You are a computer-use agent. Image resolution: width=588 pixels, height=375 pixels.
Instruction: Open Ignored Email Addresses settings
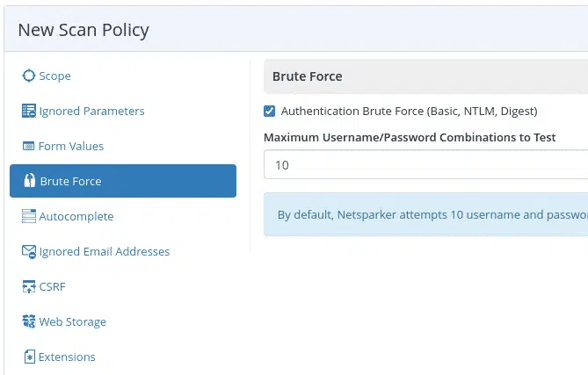point(105,252)
